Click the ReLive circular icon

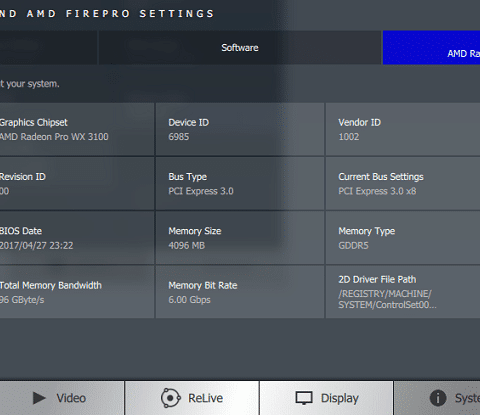coord(171,398)
